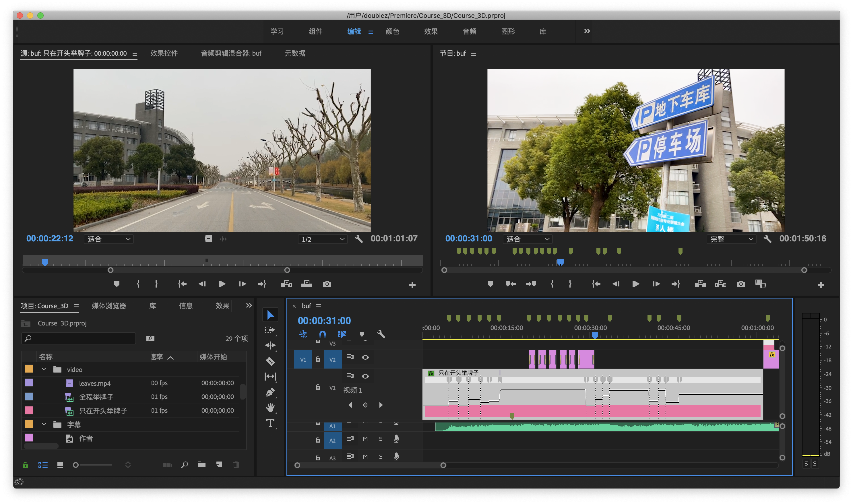Select 只在开头举牌子 in project list

(103, 411)
